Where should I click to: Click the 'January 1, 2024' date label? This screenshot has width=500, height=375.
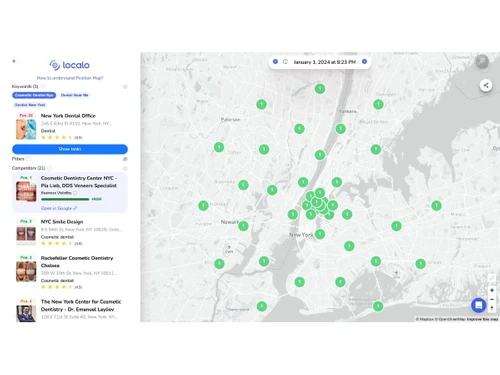coord(325,62)
